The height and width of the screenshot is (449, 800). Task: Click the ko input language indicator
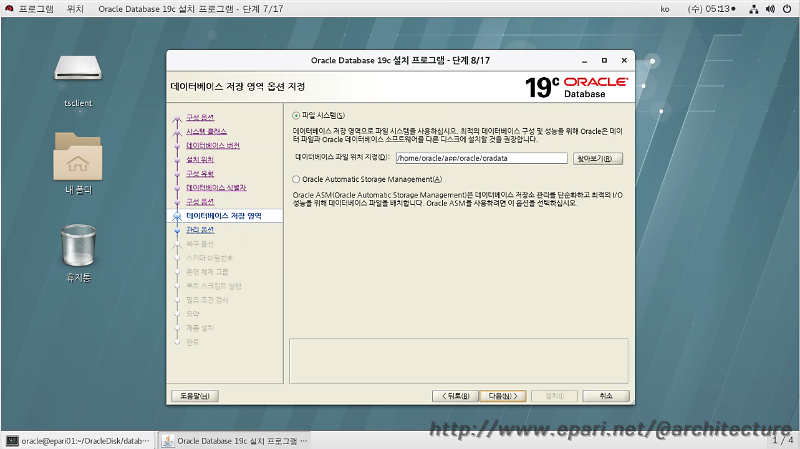click(665, 9)
